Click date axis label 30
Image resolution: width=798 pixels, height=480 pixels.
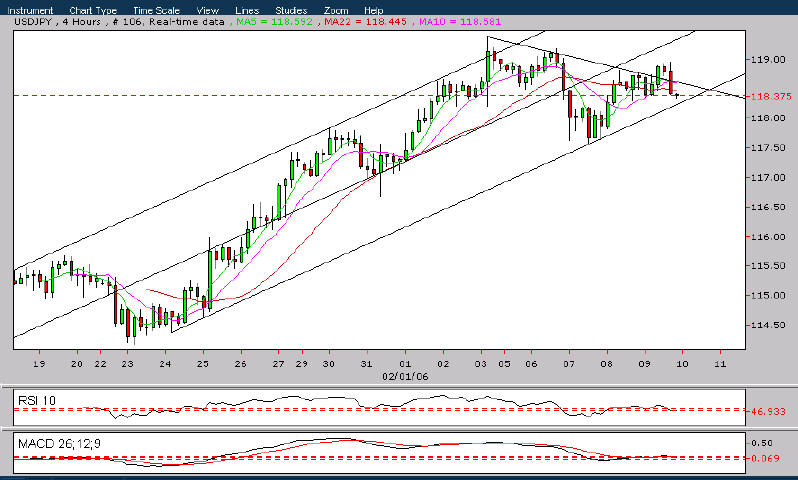point(329,364)
